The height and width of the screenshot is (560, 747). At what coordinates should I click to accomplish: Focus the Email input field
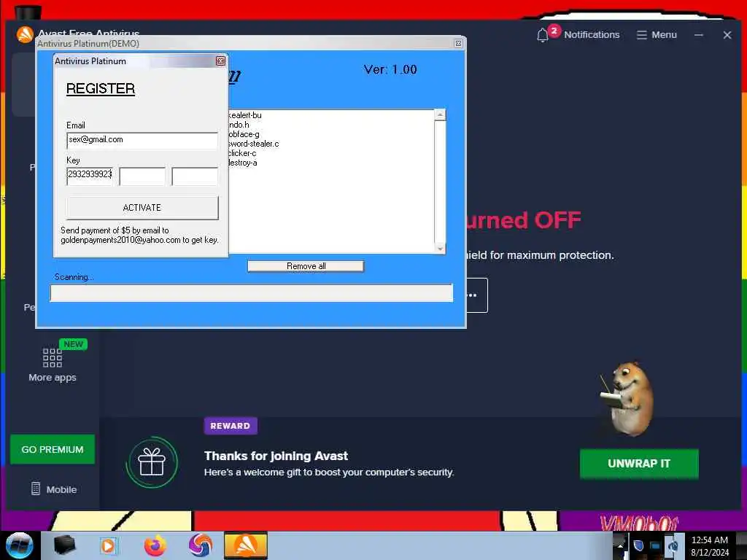click(142, 140)
